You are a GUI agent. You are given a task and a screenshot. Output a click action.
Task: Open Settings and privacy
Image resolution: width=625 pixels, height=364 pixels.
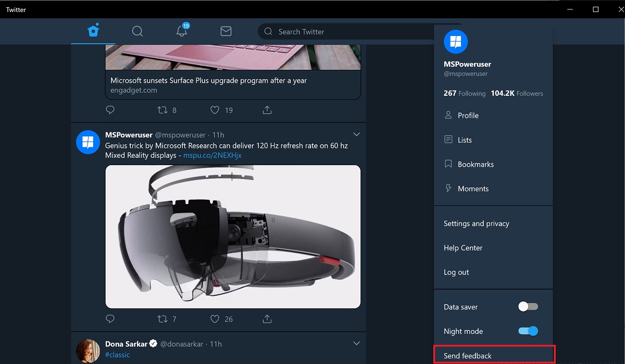click(493, 223)
